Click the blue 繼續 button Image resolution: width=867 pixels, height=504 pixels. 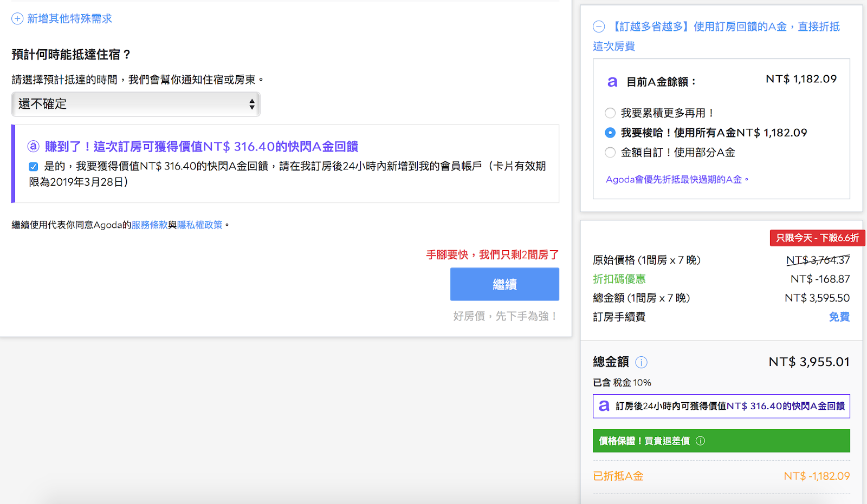[x=504, y=284]
